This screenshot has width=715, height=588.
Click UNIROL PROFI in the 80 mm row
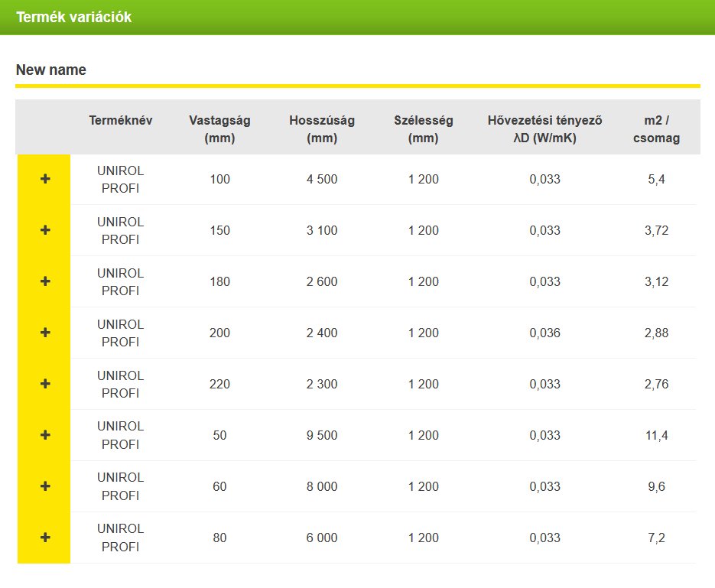[120, 538]
